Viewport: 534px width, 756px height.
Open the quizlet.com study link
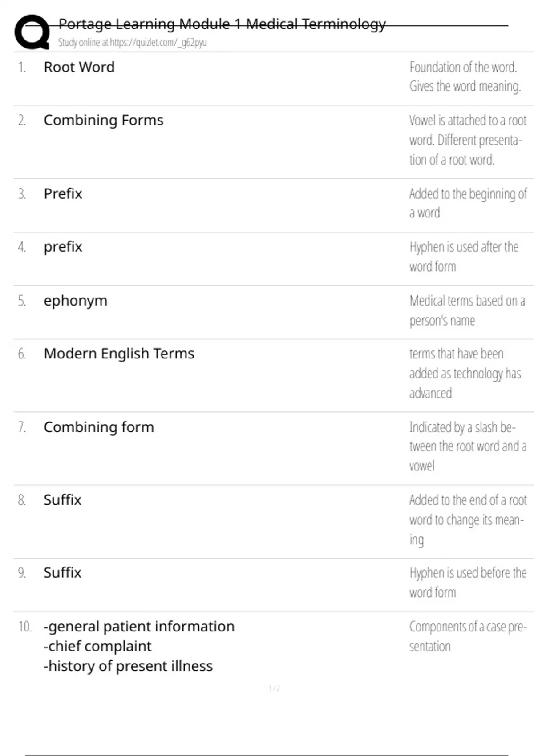(132, 43)
